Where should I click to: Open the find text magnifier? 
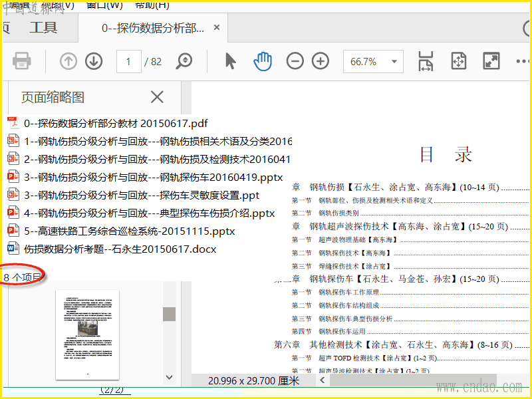[x=184, y=61]
